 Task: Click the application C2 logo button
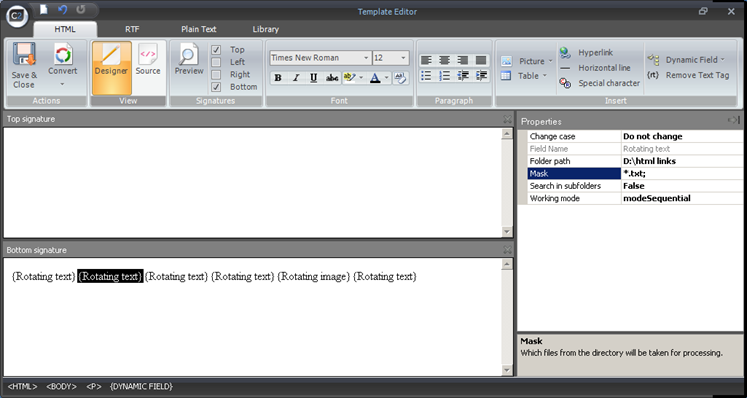pos(17,17)
